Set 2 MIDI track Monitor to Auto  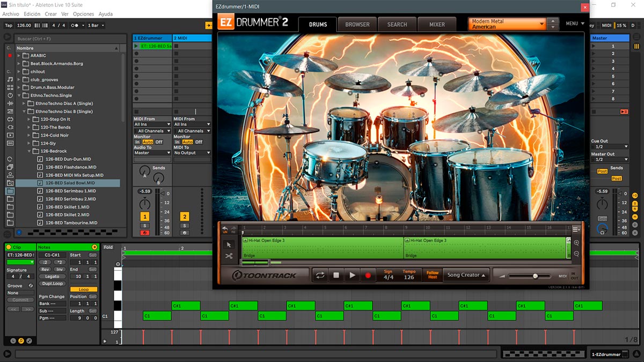(187, 142)
